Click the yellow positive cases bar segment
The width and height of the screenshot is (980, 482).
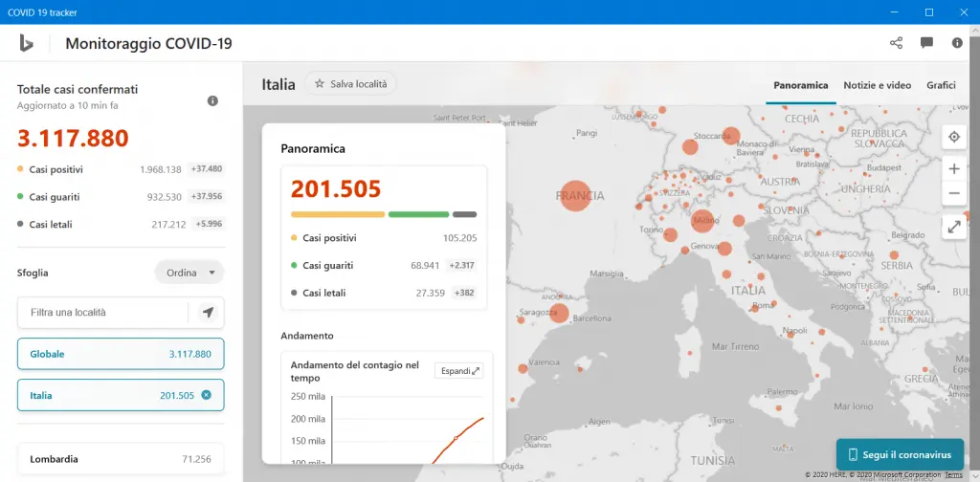(x=338, y=214)
